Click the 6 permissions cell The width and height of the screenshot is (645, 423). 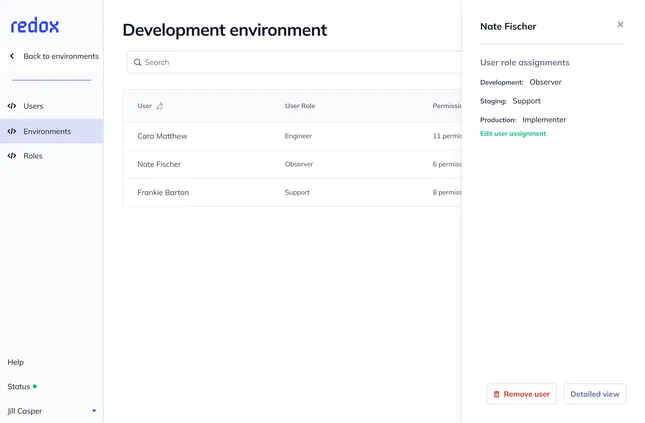coord(447,164)
